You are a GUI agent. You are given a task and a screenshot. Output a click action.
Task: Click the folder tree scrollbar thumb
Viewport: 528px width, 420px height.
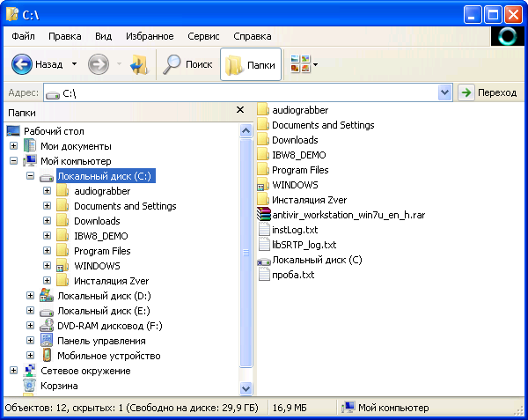pos(246,253)
